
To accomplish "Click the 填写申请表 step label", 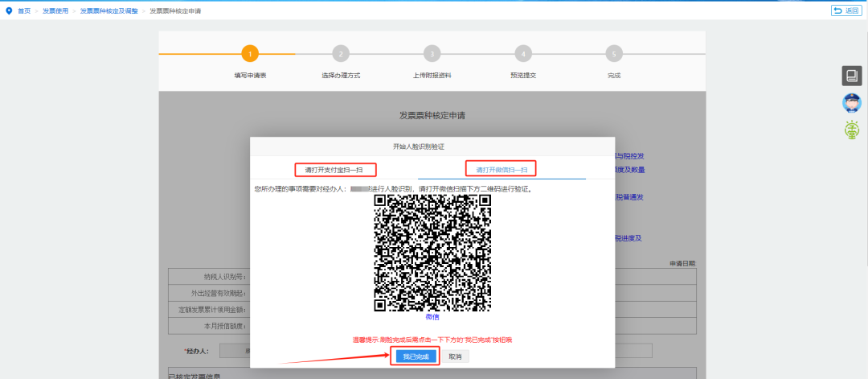I will tap(250, 76).
